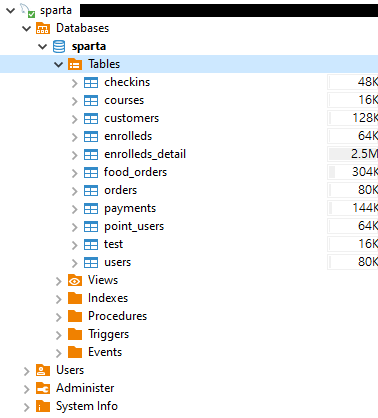
Task: Click the Triggers folder icon
Action: 75,334
